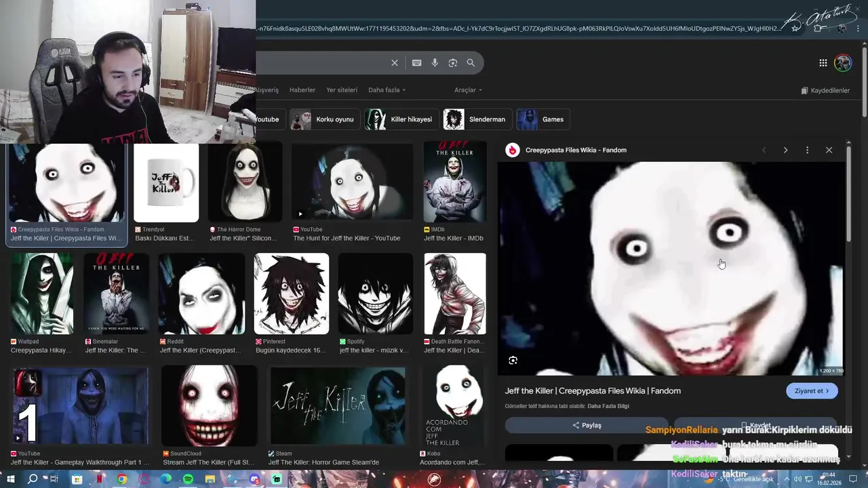Screen dimensions: 868x488
Task: Open IMDb Jeff the Killer poster thumbnail
Action: [x=455, y=182]
